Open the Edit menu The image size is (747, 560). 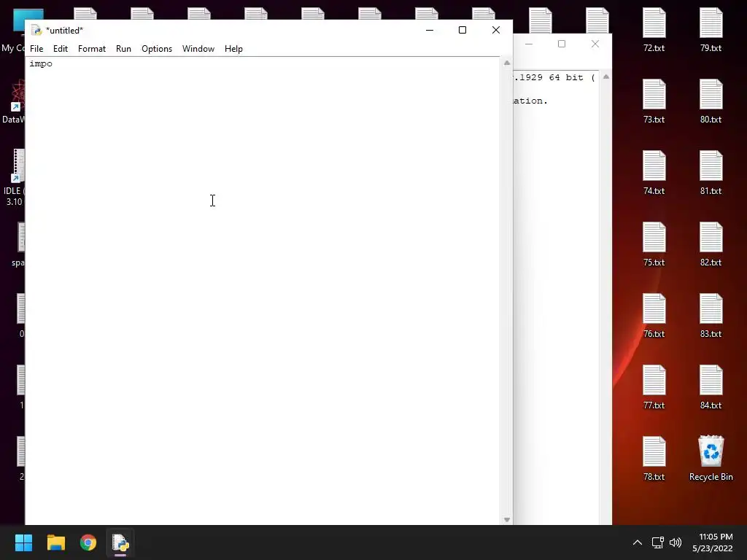coord(60,49)
